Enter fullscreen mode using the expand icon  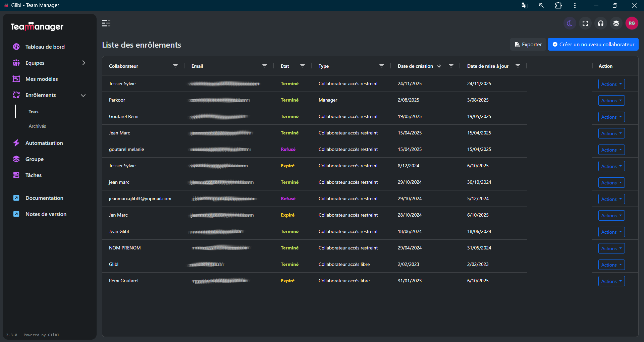585,23
